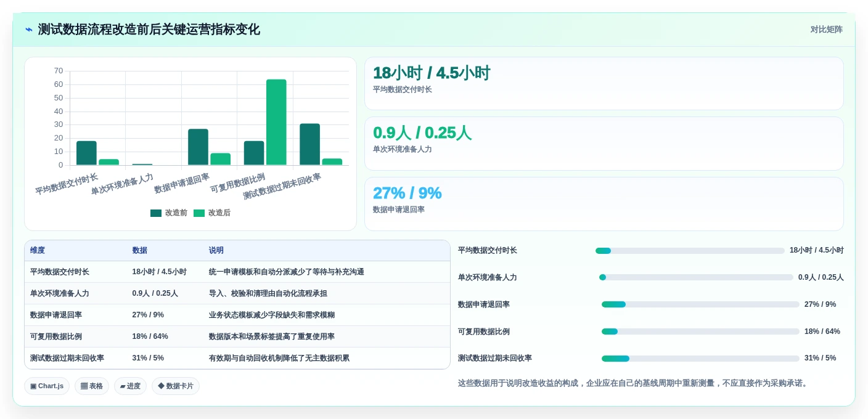Click table row label 单次环境准备人力
This screenshot has width=868, height=419.
60,293
